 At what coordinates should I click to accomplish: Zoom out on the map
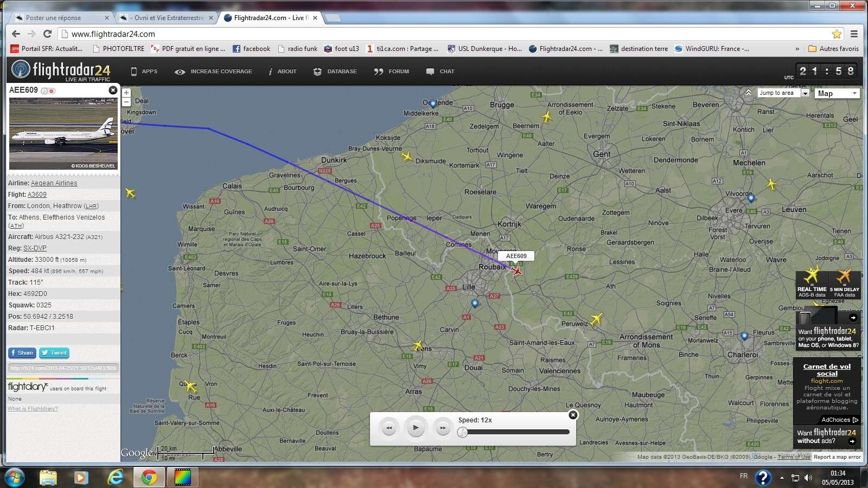tap(126, 102)
